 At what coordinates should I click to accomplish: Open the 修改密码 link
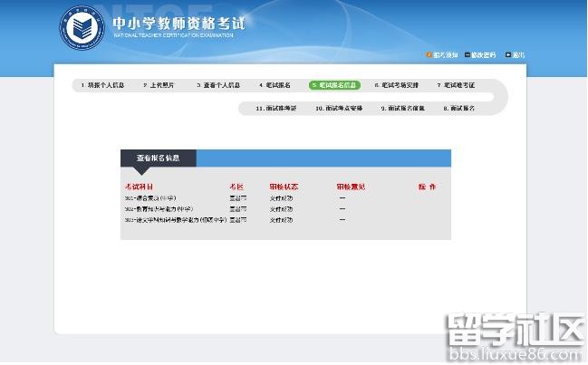(484, 54)
